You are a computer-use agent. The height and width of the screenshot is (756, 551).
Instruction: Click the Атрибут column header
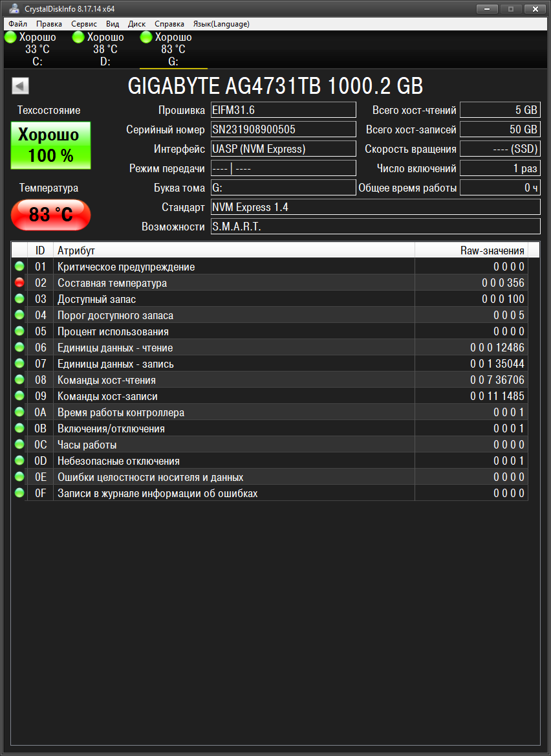coord(234,250)
